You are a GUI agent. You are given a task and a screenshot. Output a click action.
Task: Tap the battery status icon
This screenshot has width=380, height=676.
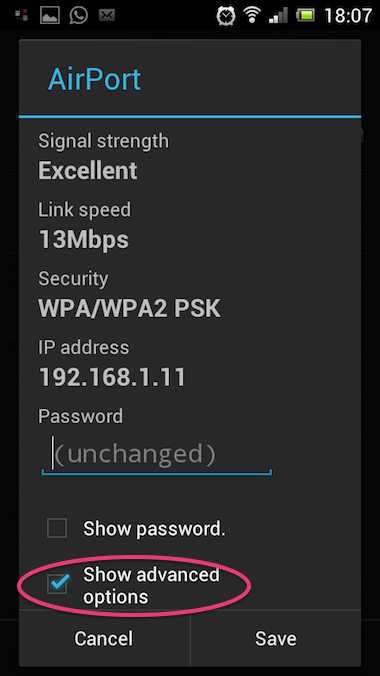(306, 16)
